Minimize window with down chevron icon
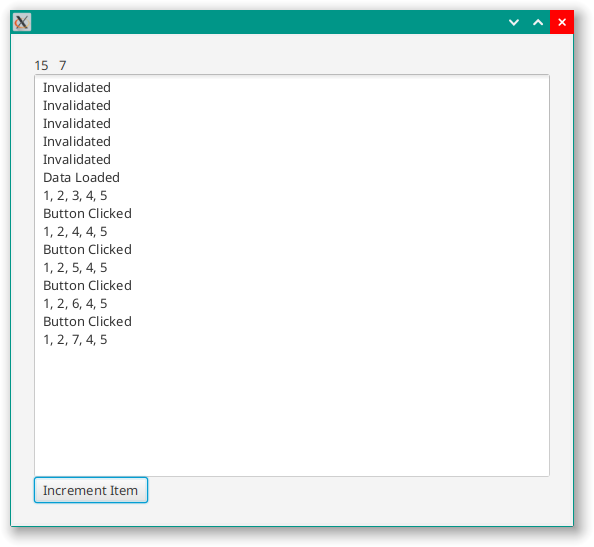 [x=514, y=22]
